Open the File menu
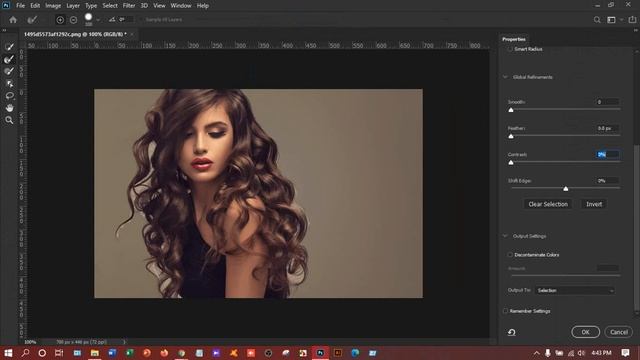Image resolution: width=640 pixels, height=360 pixels. click(x=20, y=6)
